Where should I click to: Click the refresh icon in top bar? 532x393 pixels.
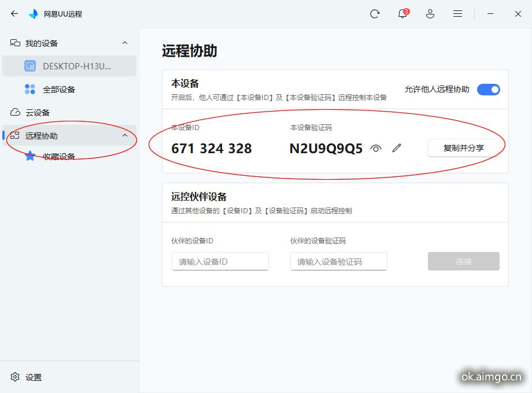[x=375, y=14]
